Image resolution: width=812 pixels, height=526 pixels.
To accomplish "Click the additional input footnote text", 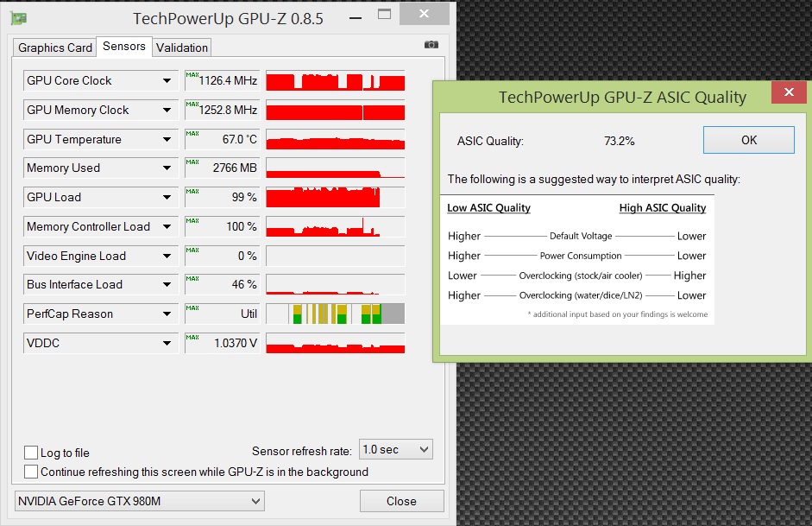I will click(618, 314).
